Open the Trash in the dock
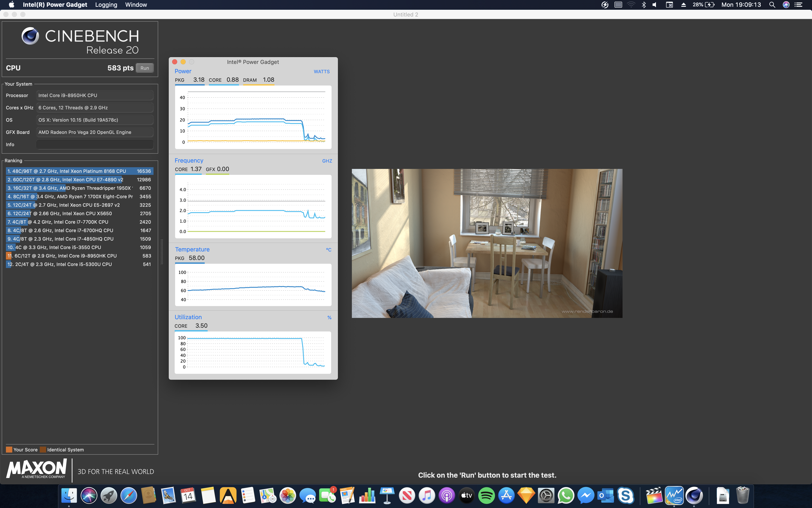Image resolution: width=812 pixels, height=508 pixels. pyautogui.click(x=742, y=496)
